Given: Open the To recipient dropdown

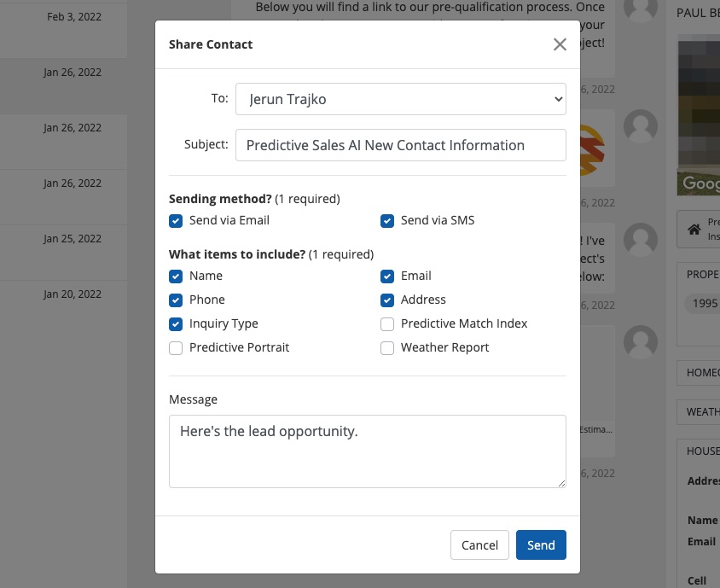Looking at the screenshot, I should (x=400, y=99).
